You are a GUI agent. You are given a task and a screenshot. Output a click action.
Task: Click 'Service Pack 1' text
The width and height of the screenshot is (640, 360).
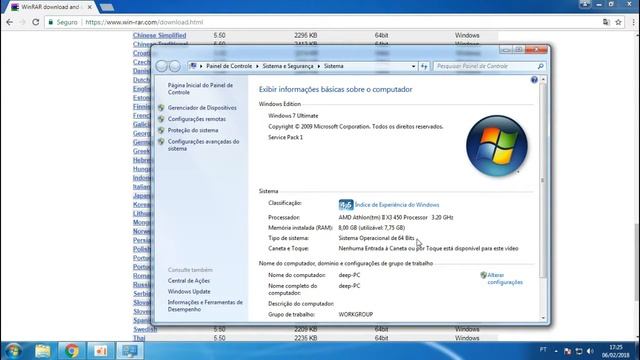[285, 138]
